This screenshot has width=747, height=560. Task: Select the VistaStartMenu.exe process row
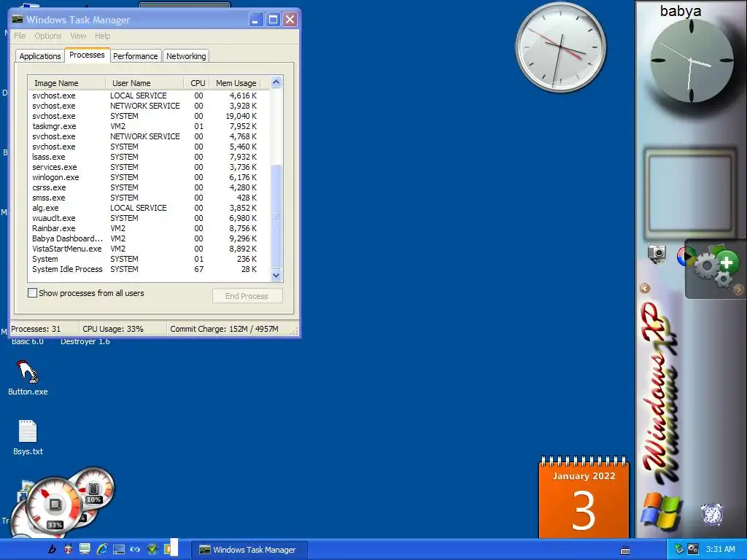pyautogui.click(x=149, y=249)
